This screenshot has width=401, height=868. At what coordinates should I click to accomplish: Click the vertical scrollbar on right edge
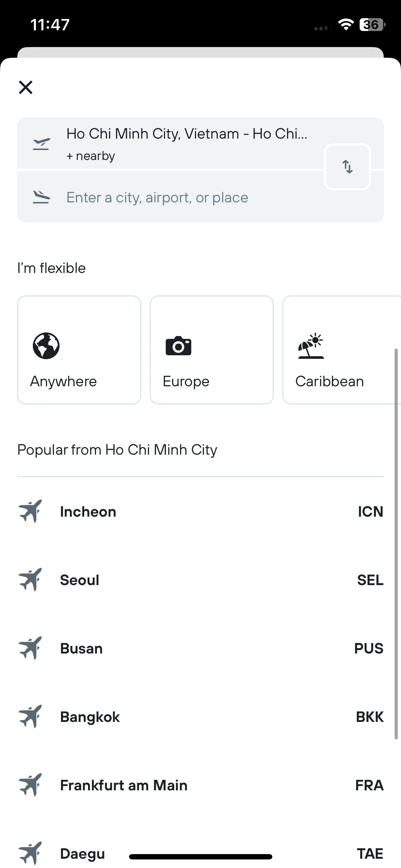tap(396, 544)
